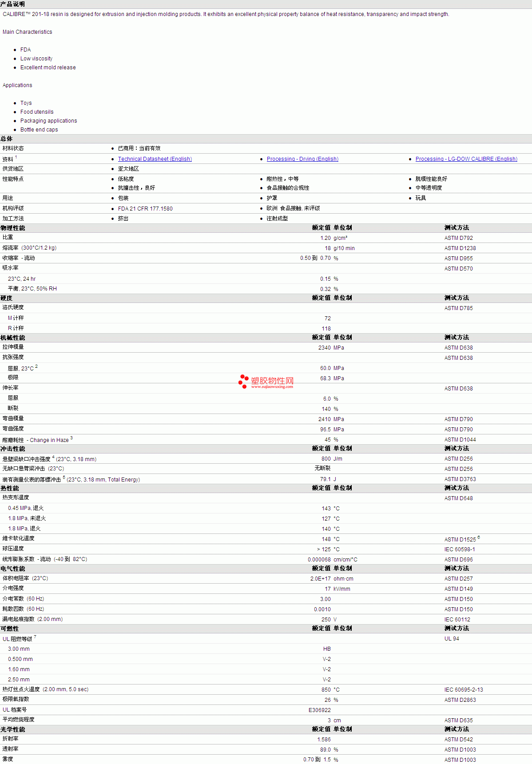Click the 'ASTM D785' test method

(x=459, y=308)
